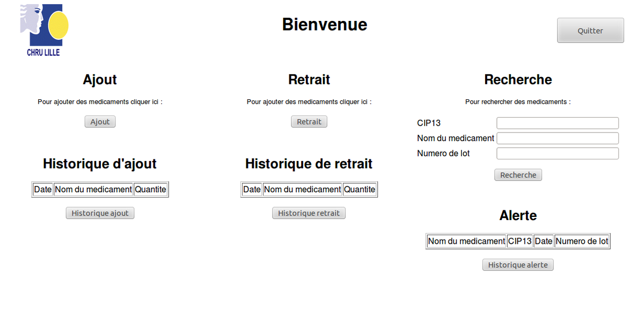Screen dimensions: 644x335
Task: Click the Bienvenue page title
Action: (x=325, y=25)
